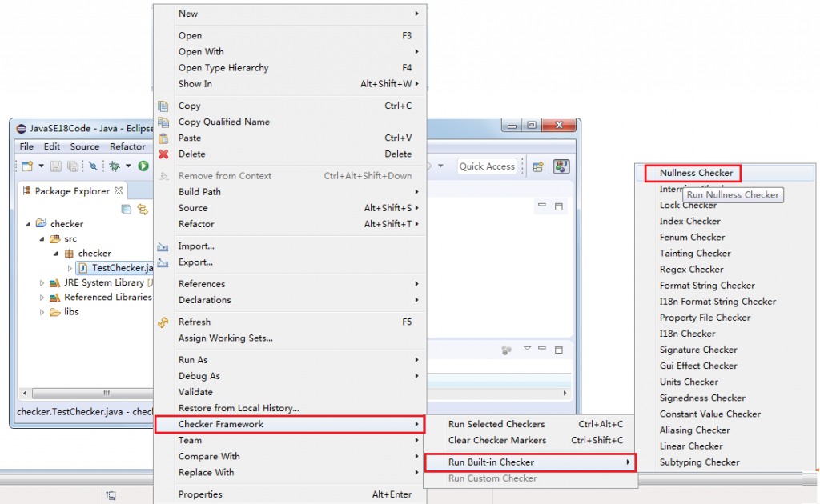This screenshot has height=504, width=820.
Task: Click the Package Explorer horizontal scrollbar
Action: (87, 393)
